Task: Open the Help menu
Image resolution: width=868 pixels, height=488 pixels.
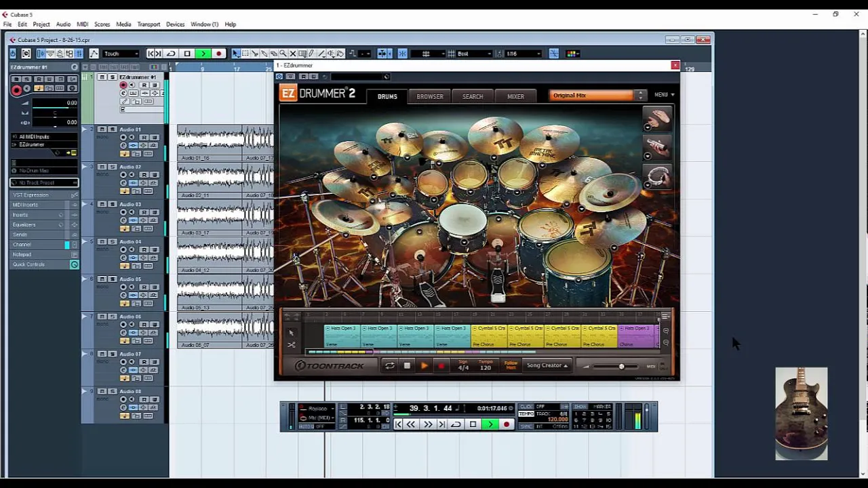Action: click(x=231, y=24)
